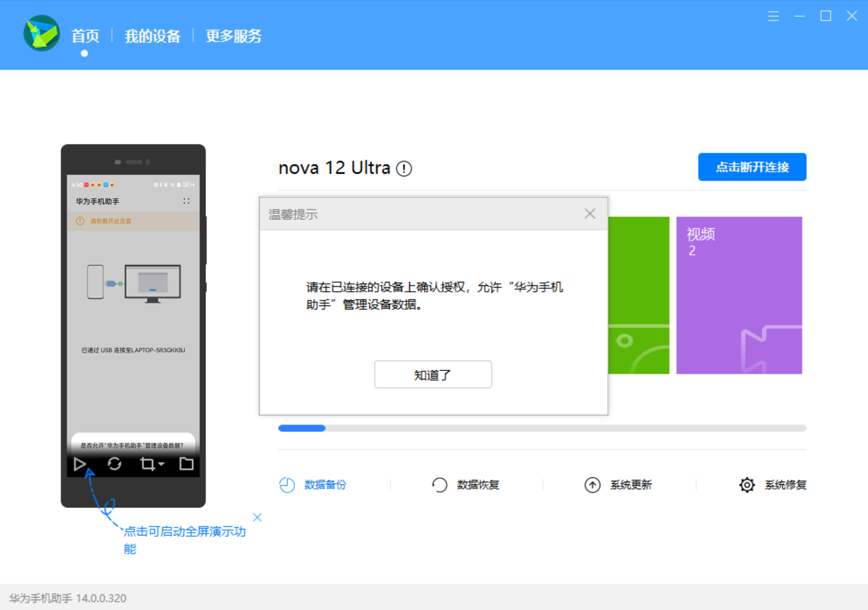The height and width of the screenshot is (610, 868).
Task: Click the dots icon in phone preview header
Action: click(186, 201)
